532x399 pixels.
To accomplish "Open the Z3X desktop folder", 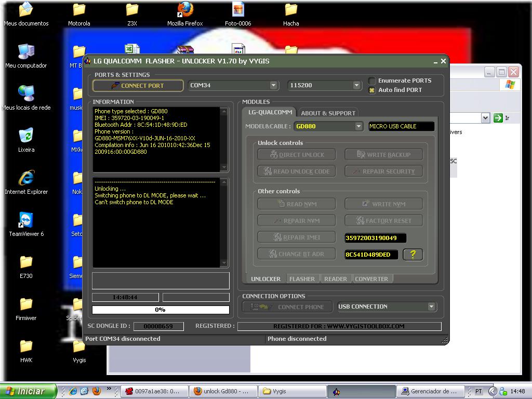I will point(132,14).
